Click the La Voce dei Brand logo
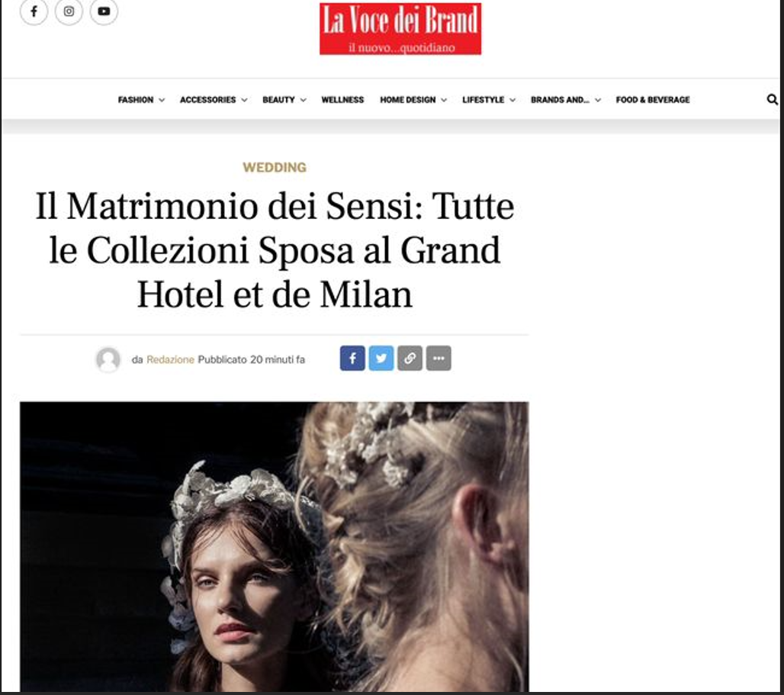784x695 pixels. 400,28
